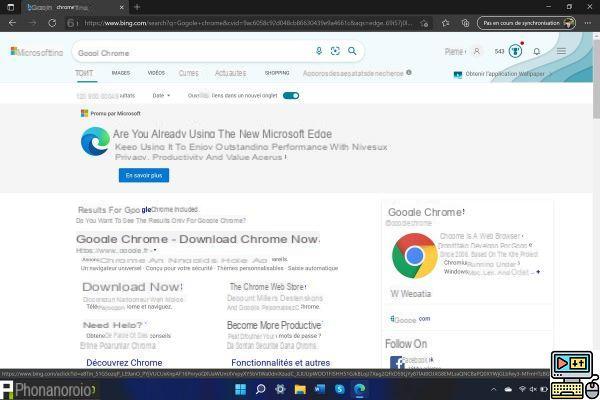
Task: Click the volume tray icon
Action: click(533, 389)
